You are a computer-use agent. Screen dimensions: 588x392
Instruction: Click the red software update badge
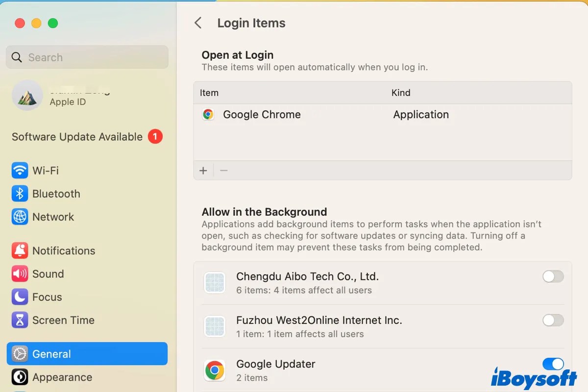click(x=155, y=137)
